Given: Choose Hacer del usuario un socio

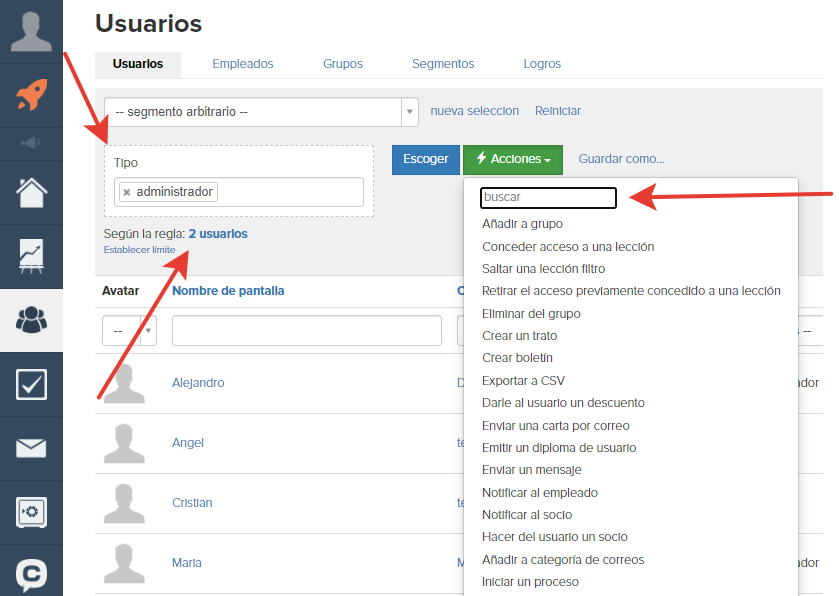Looking at the screenshot, I should click(554, 537).
